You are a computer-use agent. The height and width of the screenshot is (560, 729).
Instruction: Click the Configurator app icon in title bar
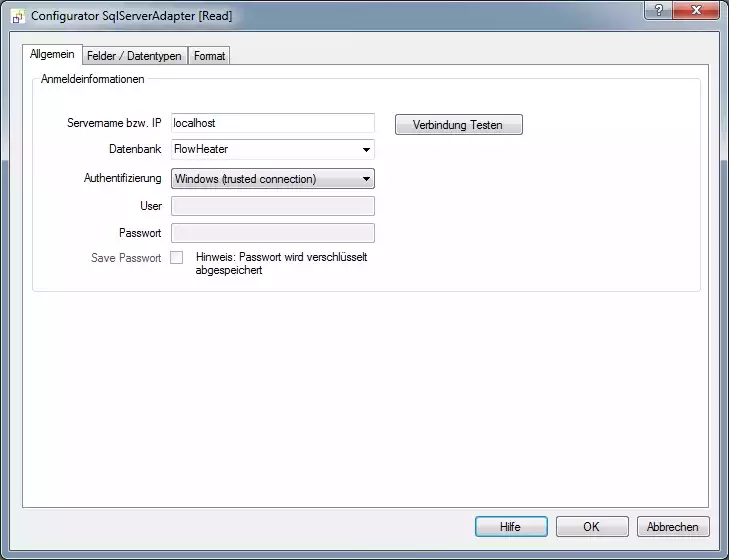(x=17, y=16)
